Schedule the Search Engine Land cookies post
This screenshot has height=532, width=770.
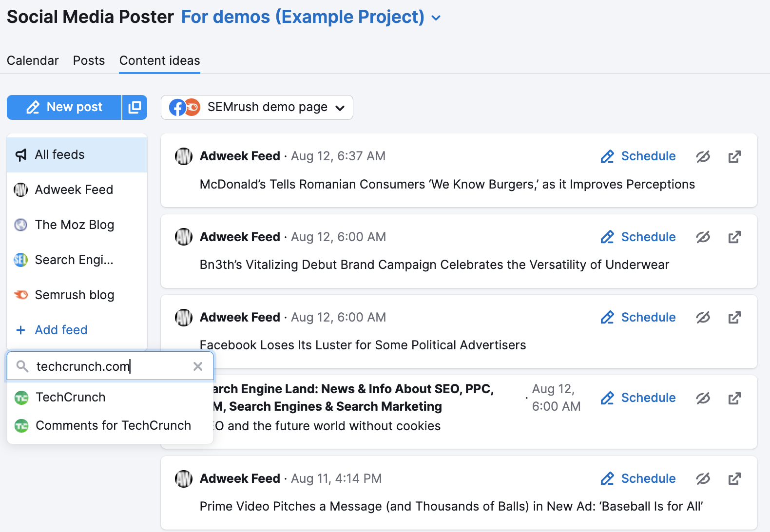click(x=638, y=398)
